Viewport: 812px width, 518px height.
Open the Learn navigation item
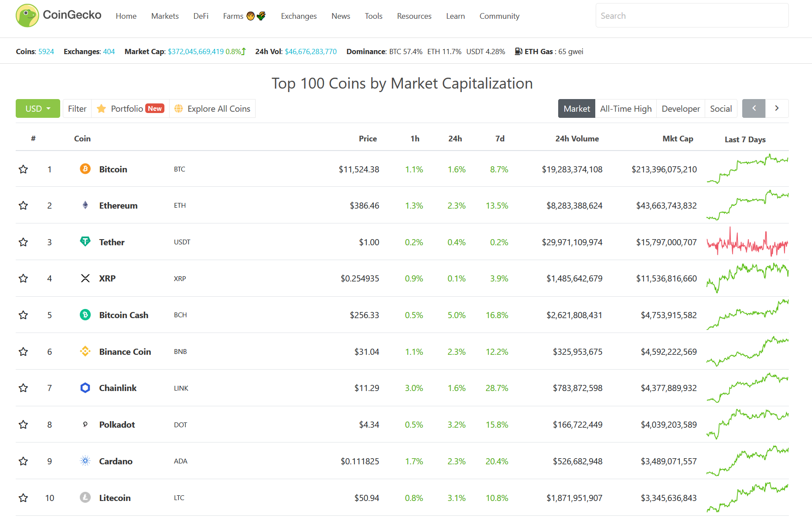(455, 16)
